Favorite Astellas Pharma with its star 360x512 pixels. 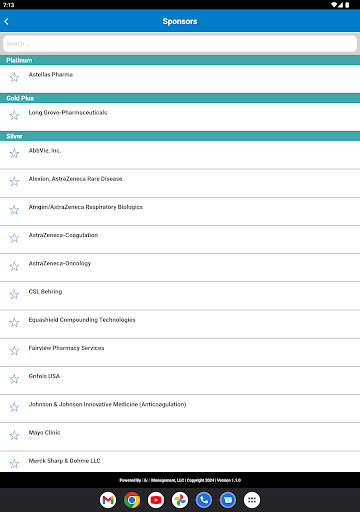click(x=14, y=78)
